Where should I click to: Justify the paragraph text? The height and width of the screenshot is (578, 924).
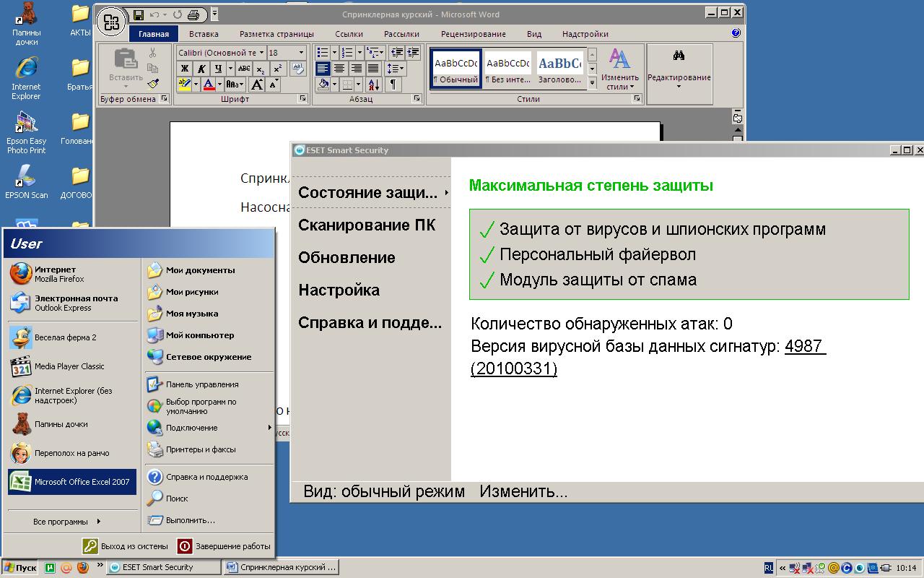pyautogui.click(x=373, y=69)
